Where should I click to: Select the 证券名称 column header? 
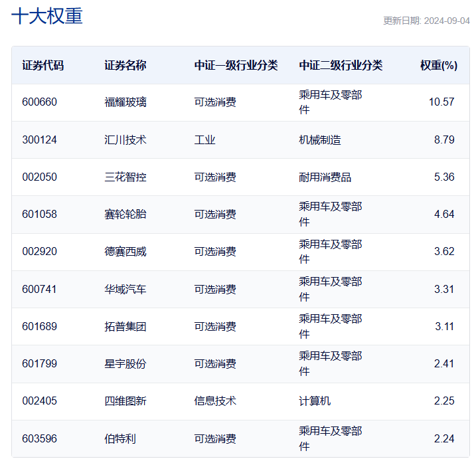click(x=125, y=65)
